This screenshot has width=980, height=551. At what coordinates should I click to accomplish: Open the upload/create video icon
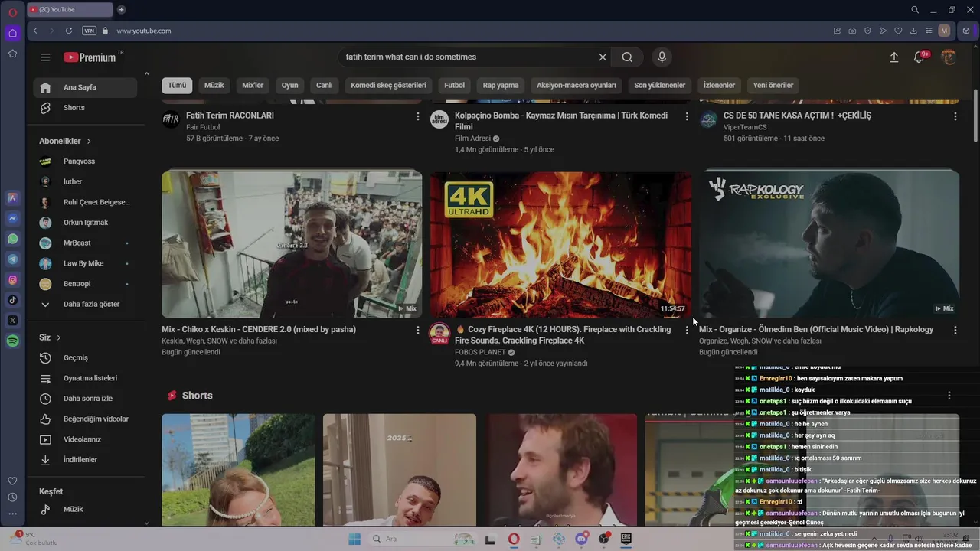click(x=893, y=57)
